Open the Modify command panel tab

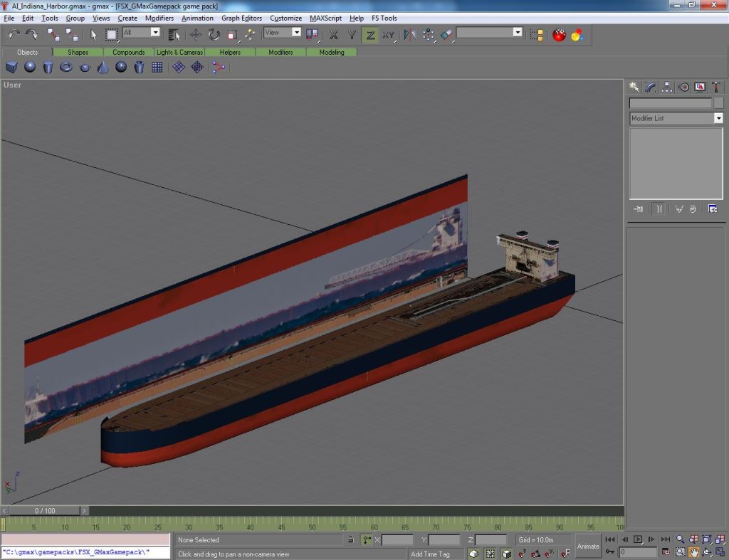click(650, 87)
